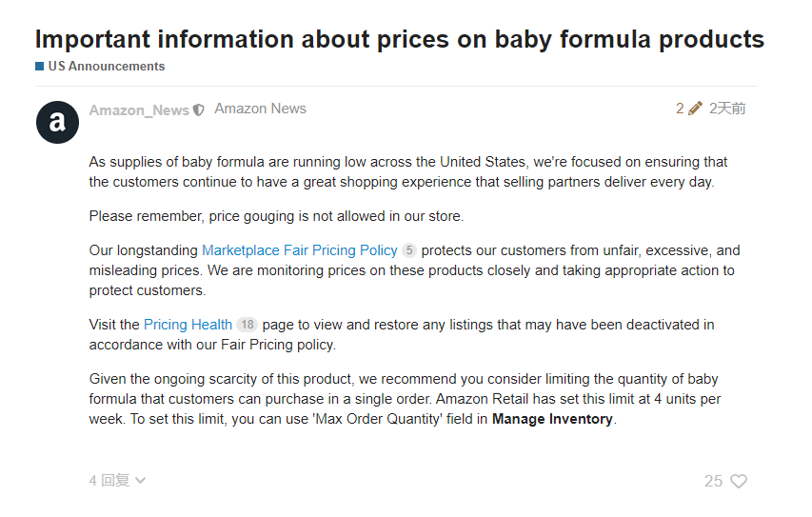Click the bold Manage Inventory text
This screenshot has height=517, width=812.
pyautogui.click(x=552, y=419)
